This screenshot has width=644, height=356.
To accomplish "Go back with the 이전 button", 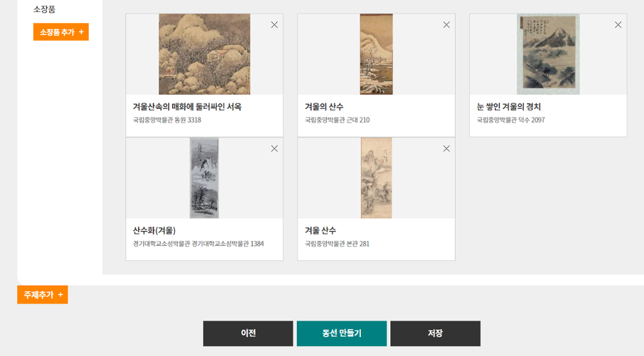I will (x=248, y=334).
